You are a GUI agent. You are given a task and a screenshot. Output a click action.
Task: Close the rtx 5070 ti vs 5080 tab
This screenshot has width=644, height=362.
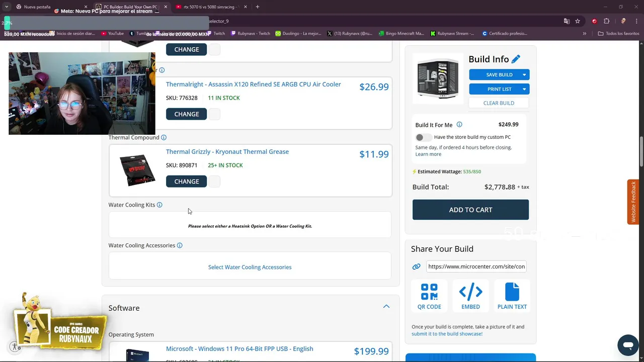[x=245, y=7]
